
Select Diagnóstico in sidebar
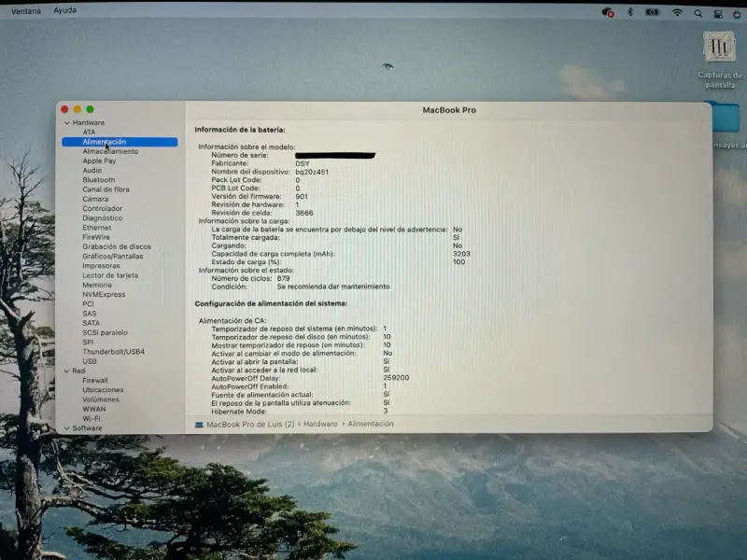coord(103,218)
